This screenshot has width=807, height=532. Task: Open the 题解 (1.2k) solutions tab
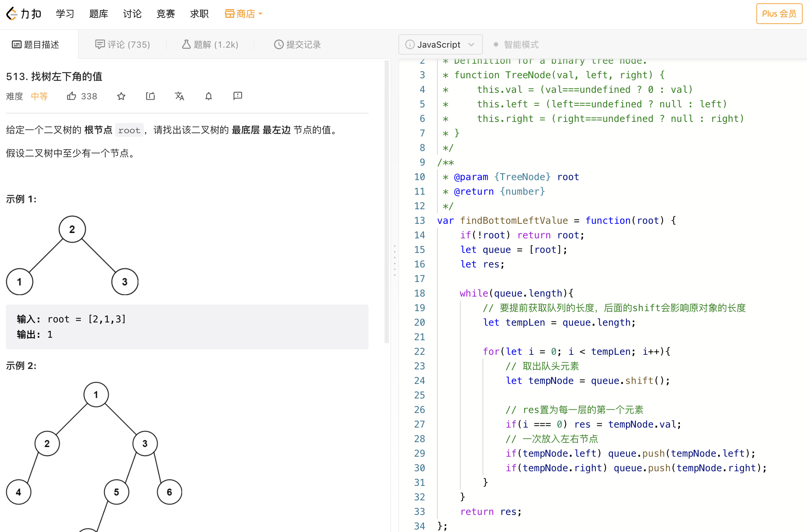[210, 44]
